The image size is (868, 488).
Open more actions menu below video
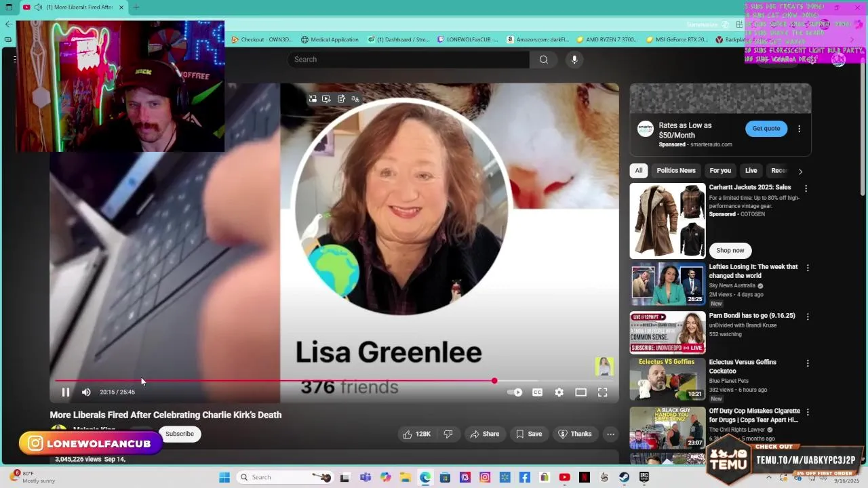610,434
